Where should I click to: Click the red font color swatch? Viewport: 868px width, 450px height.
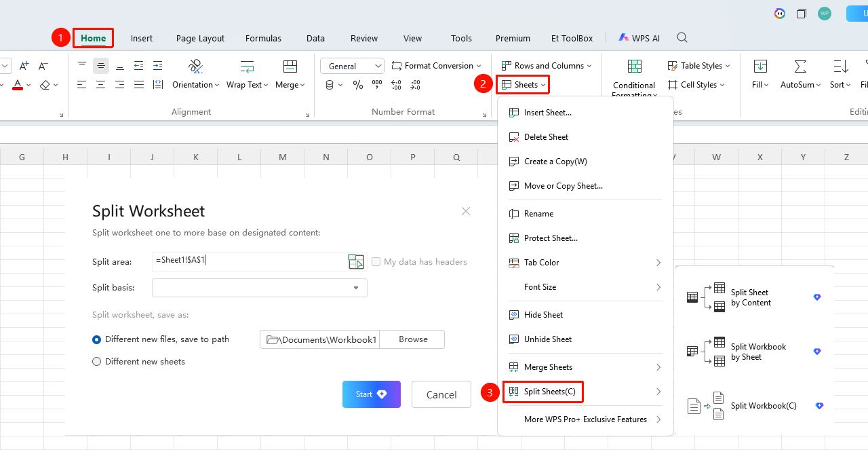18,85
